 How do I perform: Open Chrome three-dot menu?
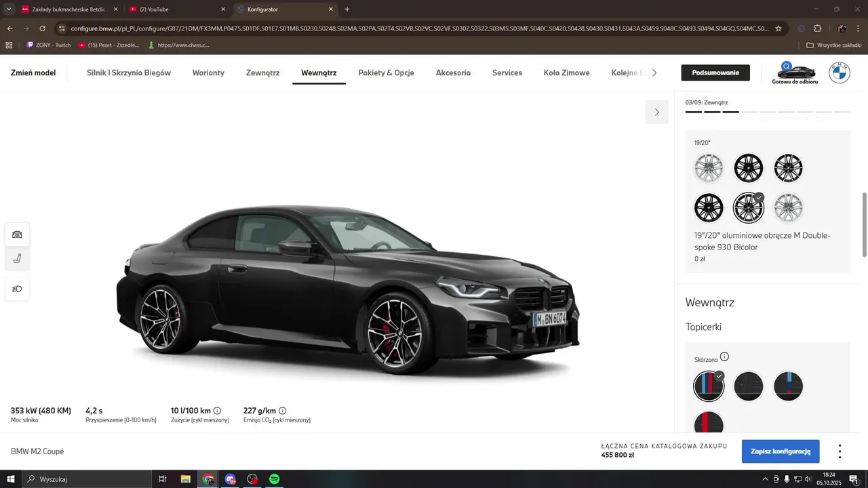click(859, 28)
